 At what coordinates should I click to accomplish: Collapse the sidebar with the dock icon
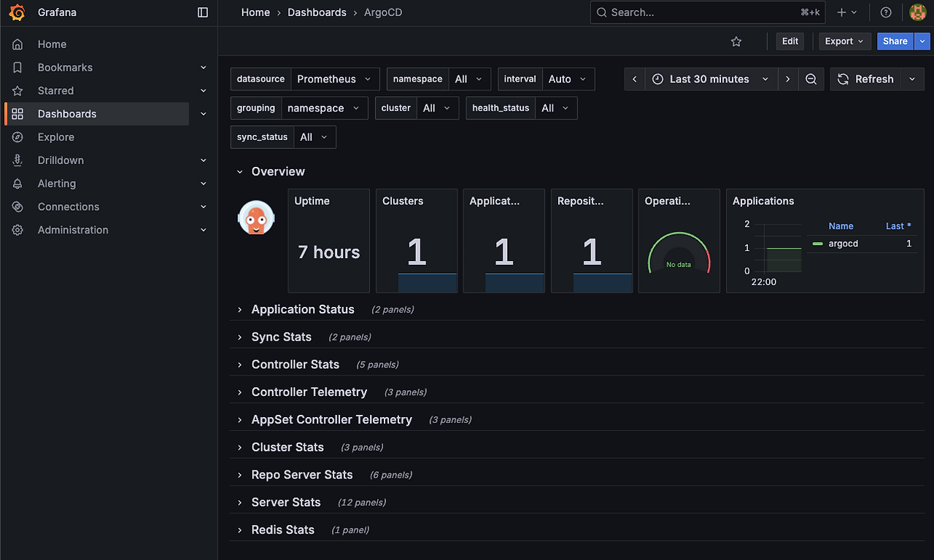(x=203, y=12)
